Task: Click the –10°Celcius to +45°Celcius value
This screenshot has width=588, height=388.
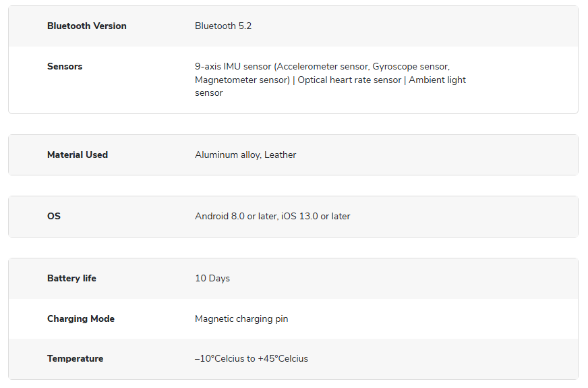Action: (x=252, y=358)
